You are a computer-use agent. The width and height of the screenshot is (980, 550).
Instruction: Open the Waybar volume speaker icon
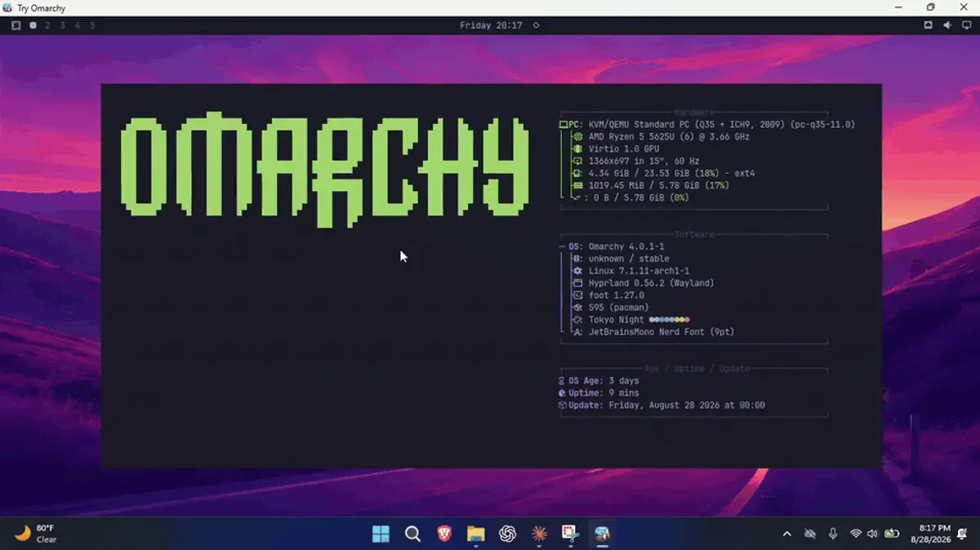[x=947, y=25]
